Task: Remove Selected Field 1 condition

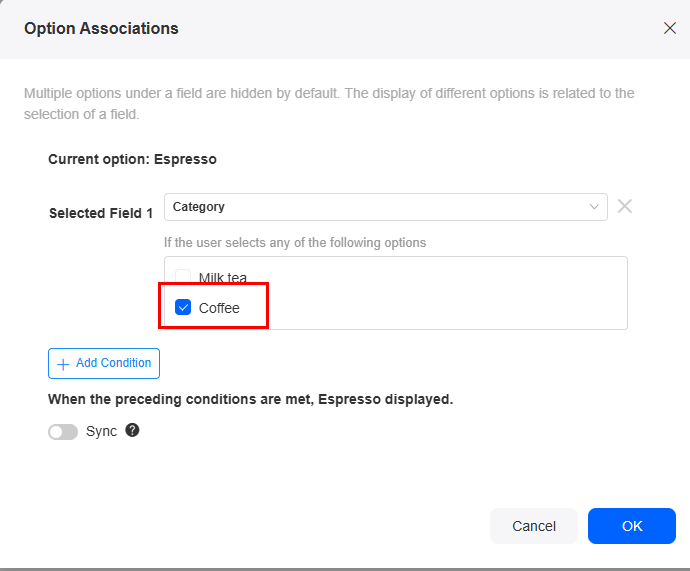Action: (624, 206)
